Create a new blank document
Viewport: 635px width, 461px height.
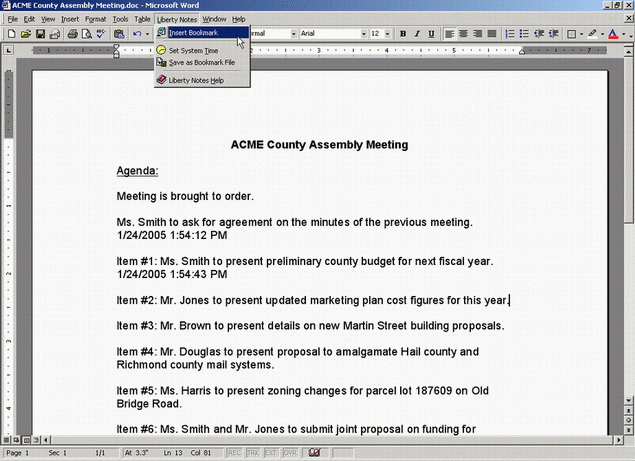click(11, 34)
